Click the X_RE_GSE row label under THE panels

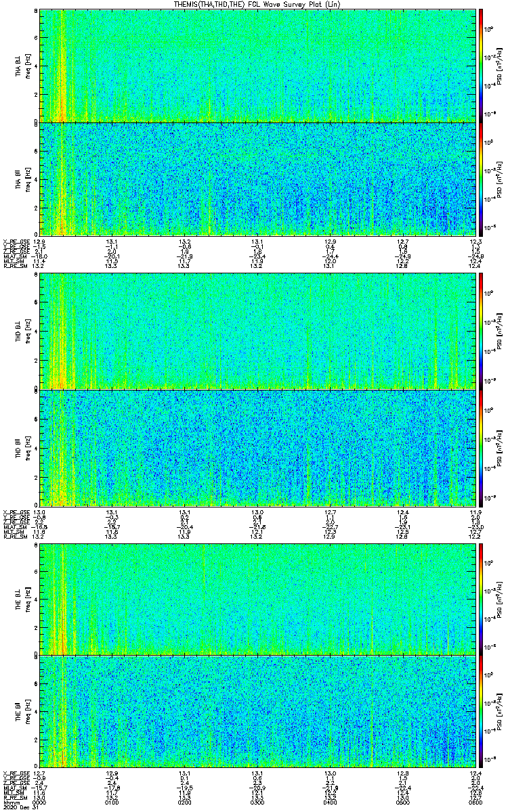point(16,773)
